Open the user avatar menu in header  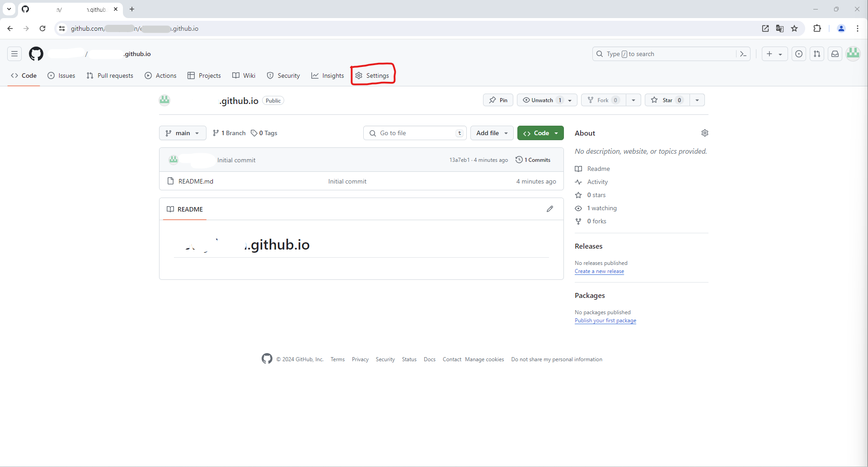click(853, 54)
